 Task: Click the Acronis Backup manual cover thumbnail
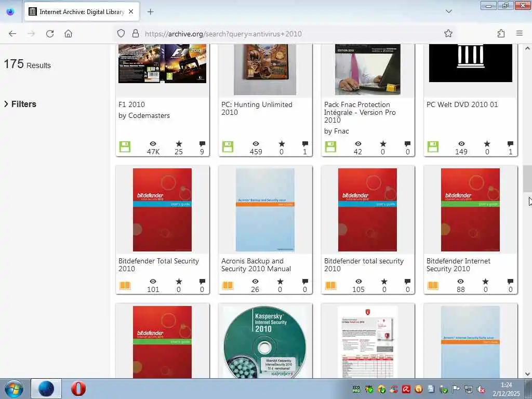click(x=265, y=210)
